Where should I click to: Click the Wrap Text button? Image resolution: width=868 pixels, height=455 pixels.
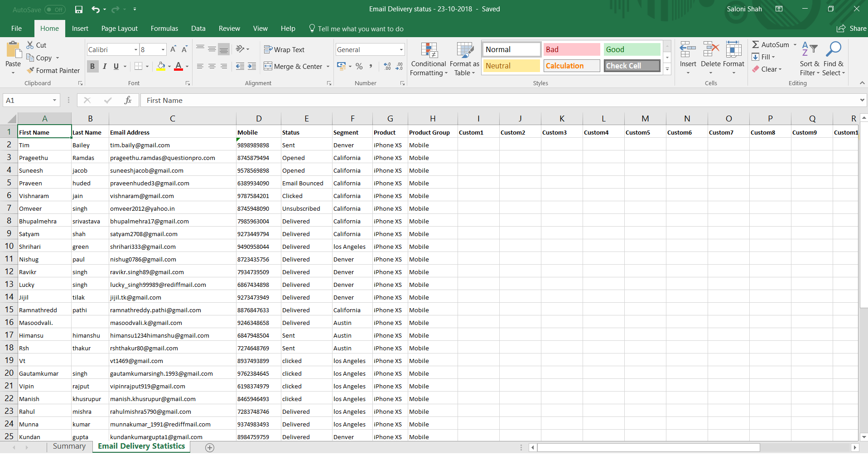coord(284,49)
